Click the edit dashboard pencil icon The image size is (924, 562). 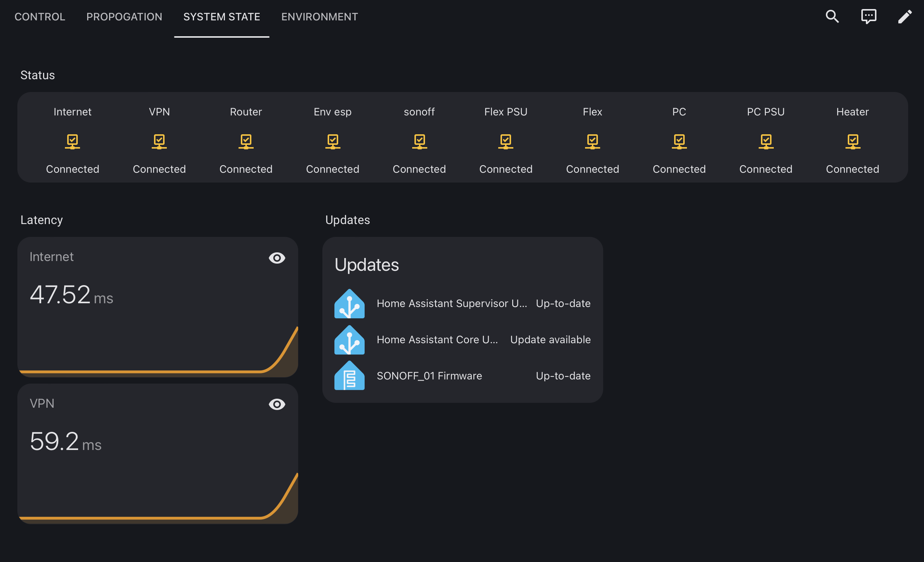click(x=905, y=17)
